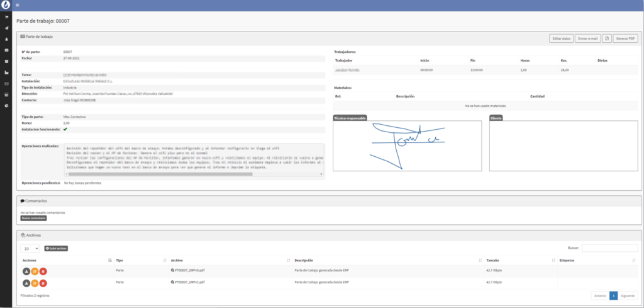
Task: Edit the PT00007_ERPv1.pdf file entry
Action: [35, 283]
